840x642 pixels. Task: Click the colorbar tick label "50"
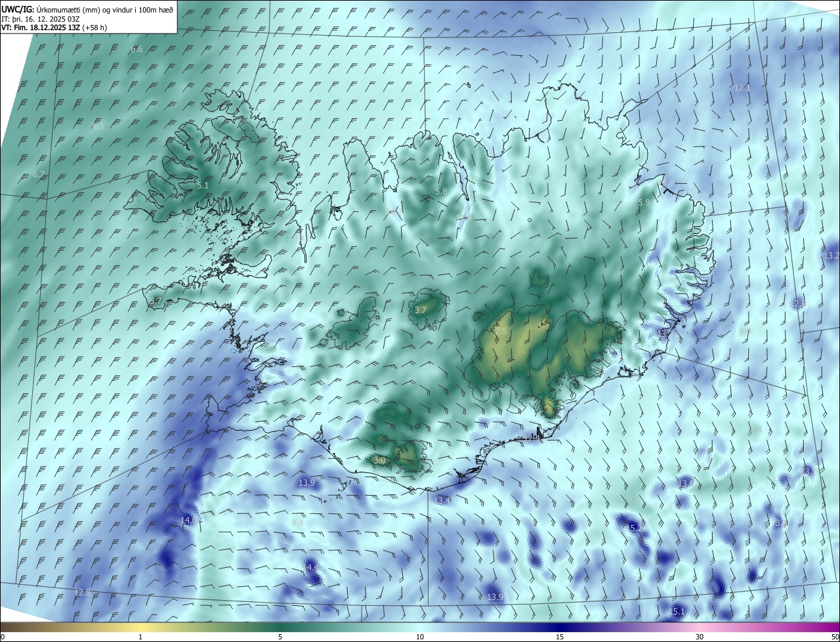coord(835,637)
